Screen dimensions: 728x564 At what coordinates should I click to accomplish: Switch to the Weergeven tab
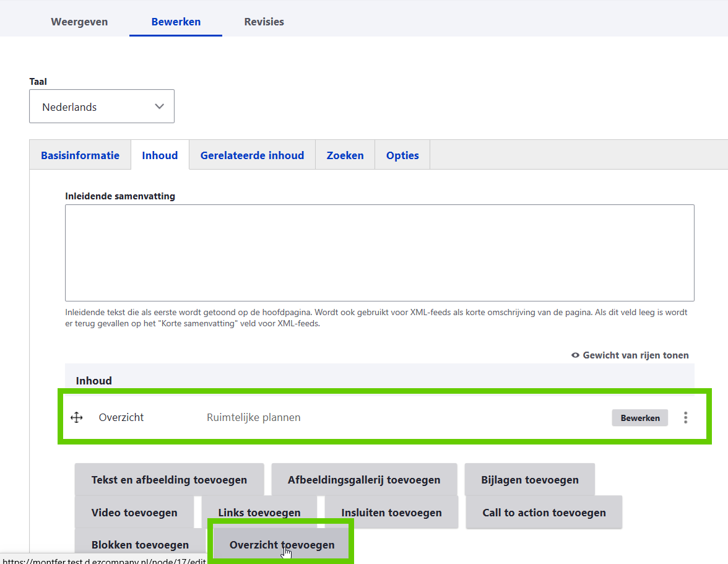coord(79,22)
